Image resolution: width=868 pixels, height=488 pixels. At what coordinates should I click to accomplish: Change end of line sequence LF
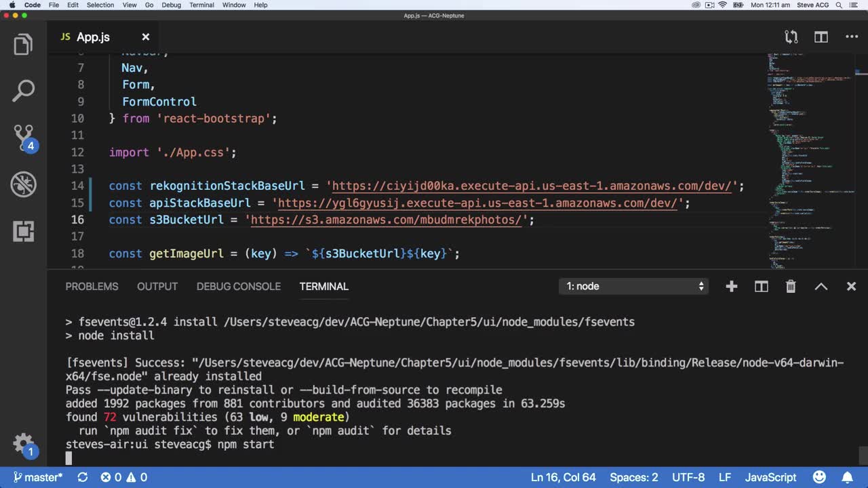(x=725, y=477)
